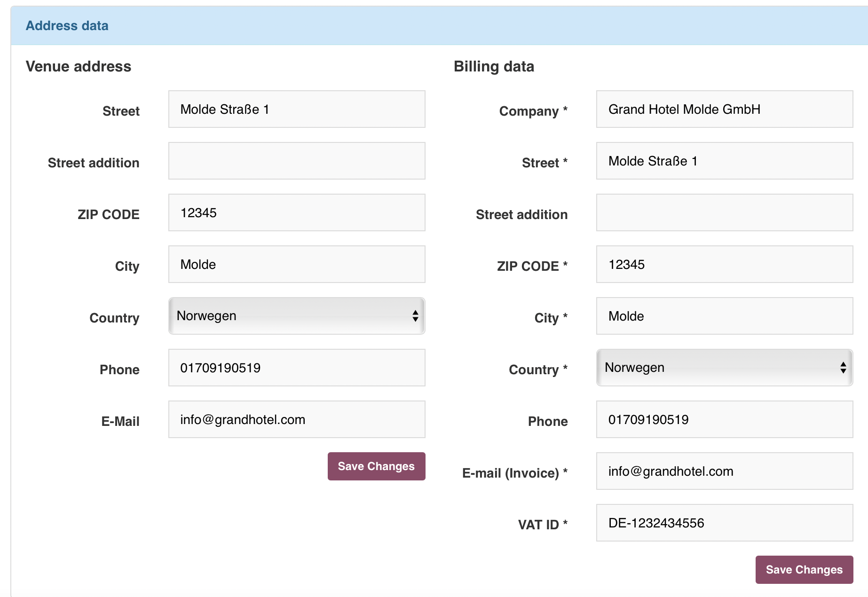Focus the Venue address Street field
The height and width of the screenshot is (597, 868).
[x=296, y=109]
